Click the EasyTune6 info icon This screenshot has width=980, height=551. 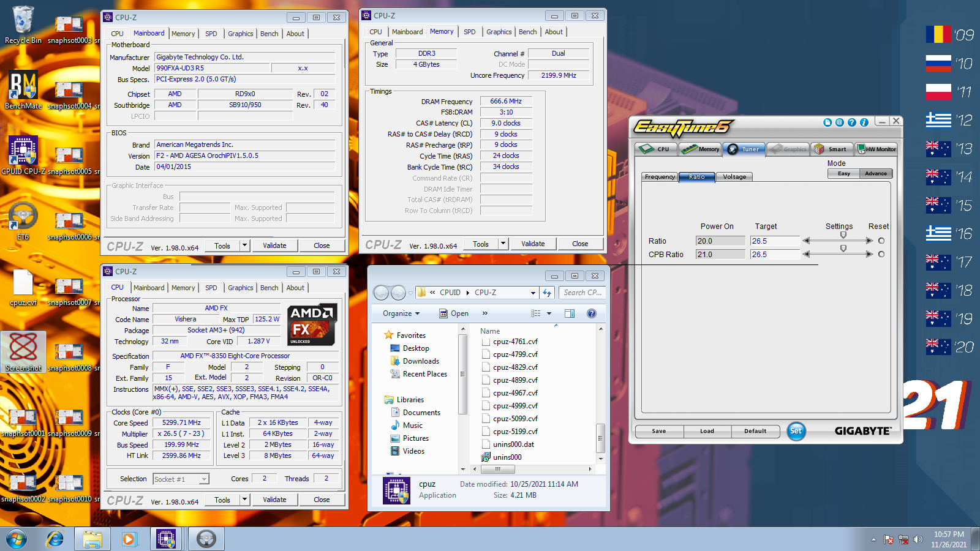[864, 122]
